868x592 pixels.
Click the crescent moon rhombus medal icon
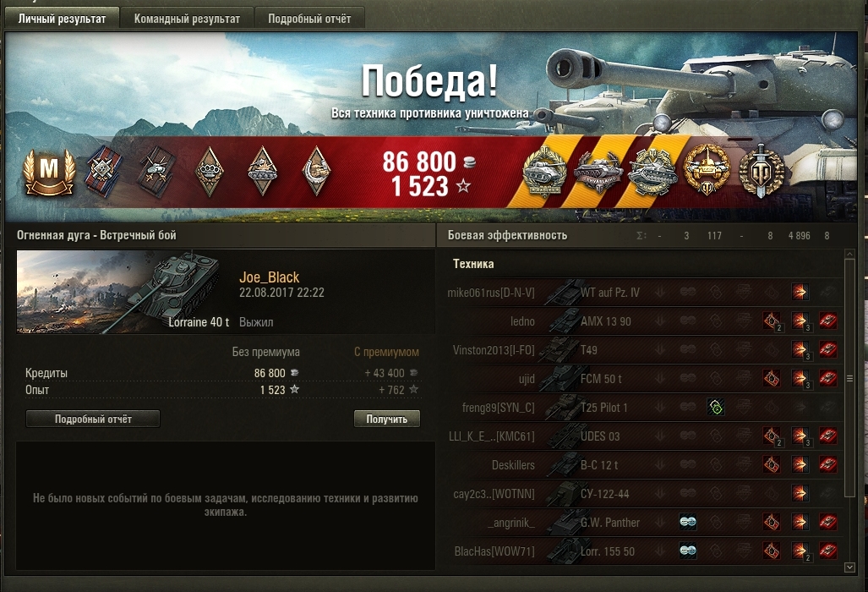(317, 171)
